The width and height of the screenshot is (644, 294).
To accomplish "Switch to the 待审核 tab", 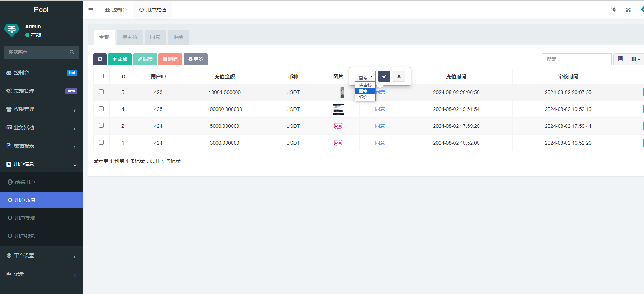I will 130,37.
